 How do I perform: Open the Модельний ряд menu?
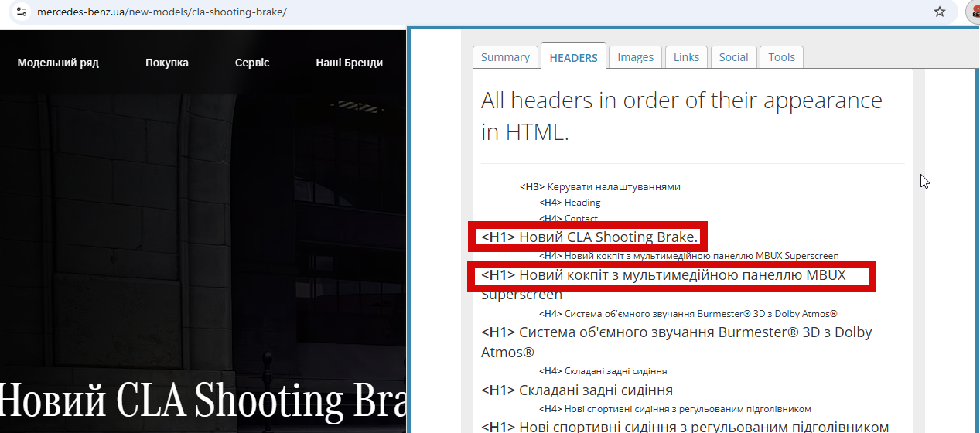pyautogui.click(x=58, y=63)
